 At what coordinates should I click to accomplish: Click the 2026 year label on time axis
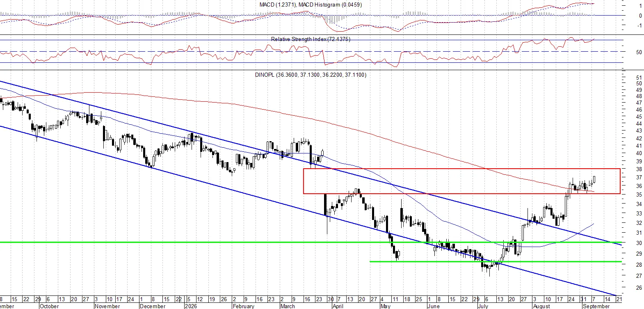[191, 306]
